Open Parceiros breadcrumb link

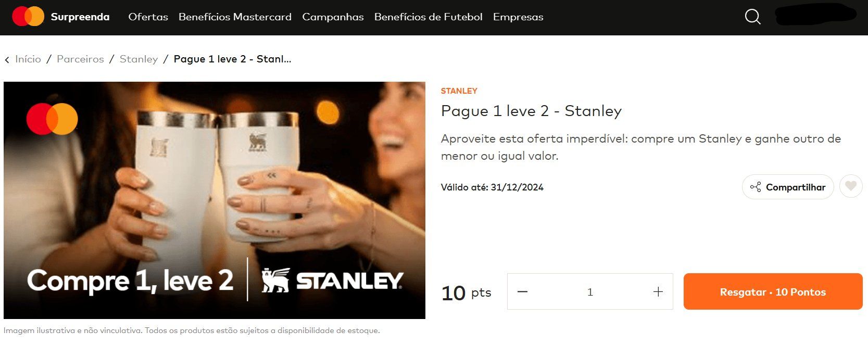80,59
